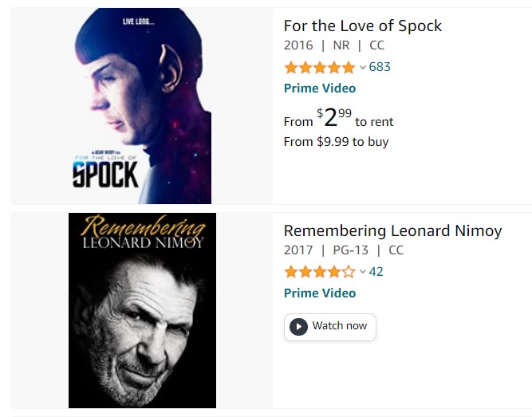
Task: Click the five-star rating for For the Love of Spock
Action: pos(319,67)
